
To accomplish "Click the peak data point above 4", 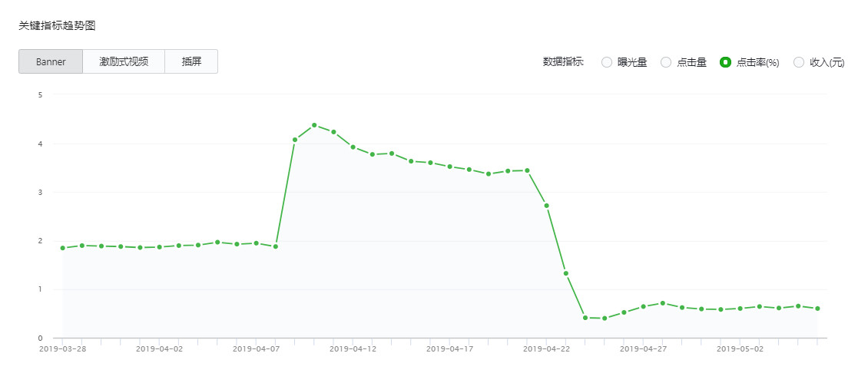I will (314, 125).
